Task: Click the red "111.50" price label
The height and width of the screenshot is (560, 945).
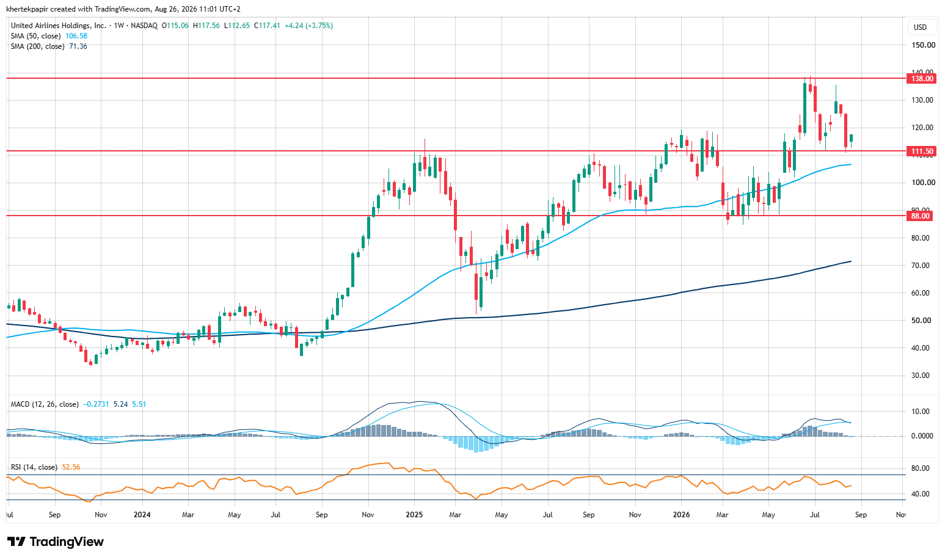Action: pos(922,151)
